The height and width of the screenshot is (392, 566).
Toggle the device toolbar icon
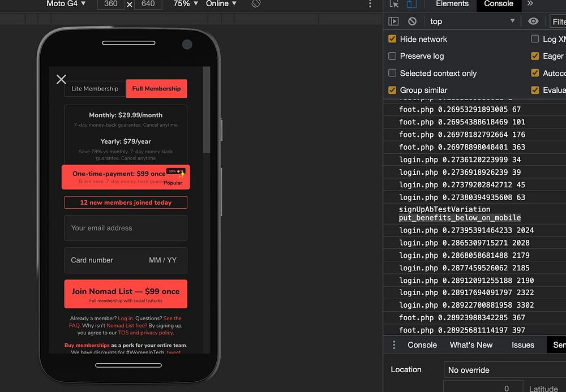pos(411,3)
